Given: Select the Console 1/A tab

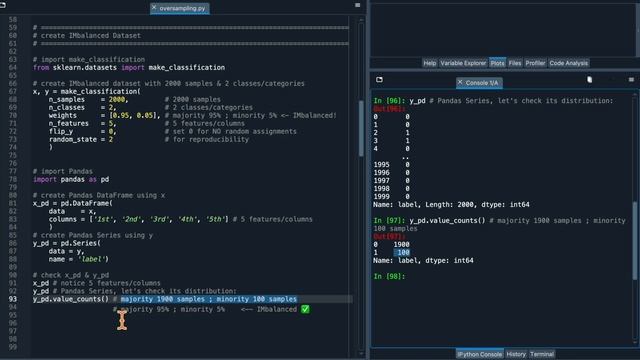Looking at the screenshot, I should coord(479,83).
